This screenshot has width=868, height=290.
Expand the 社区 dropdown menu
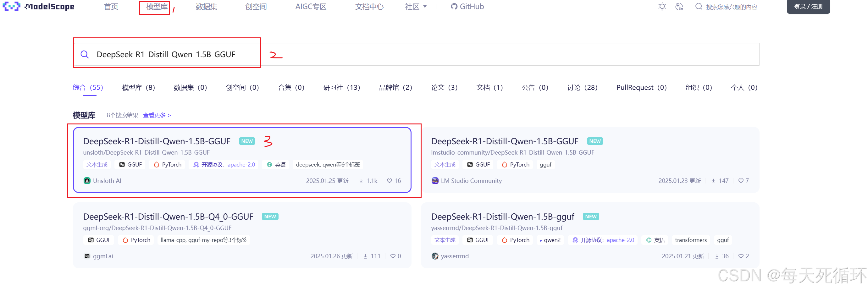point(416,6)
